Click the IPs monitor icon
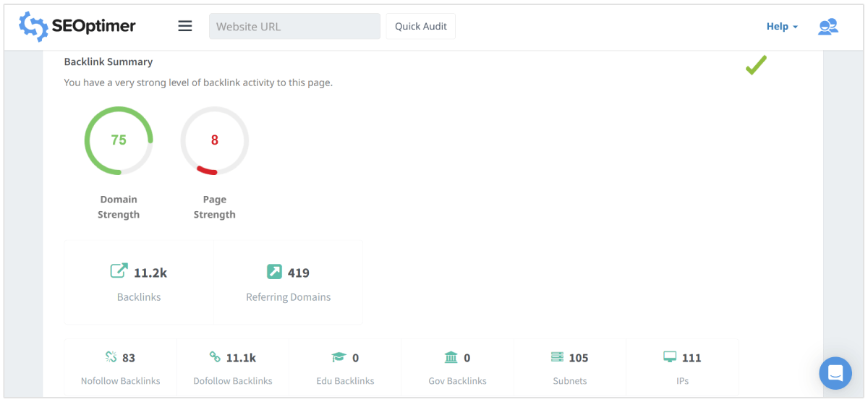Screen dimensions: 868x402 click(670, 356)
